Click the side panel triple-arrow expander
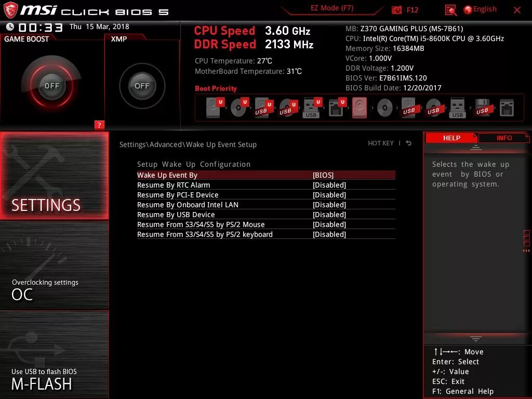 pos(526,251)
